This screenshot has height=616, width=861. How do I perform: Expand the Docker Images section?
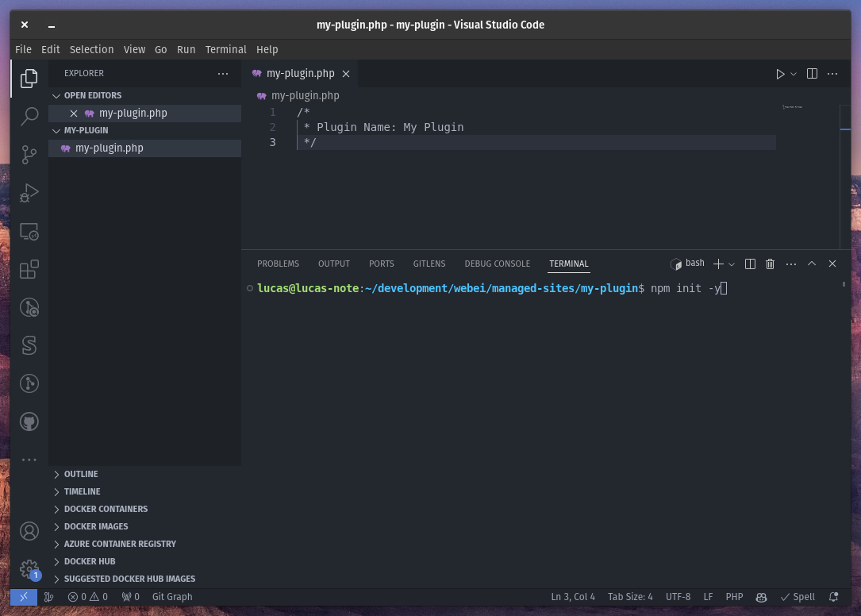tap(145, 526)
